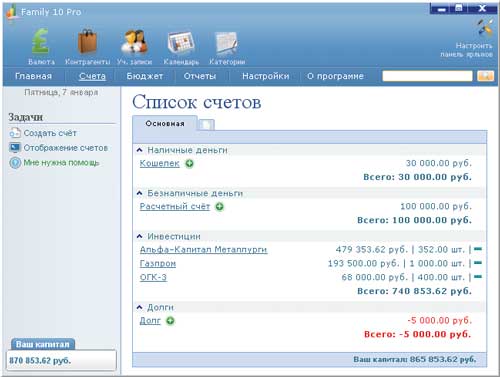This screenshot has height=377, width=500.
Task: Minimize the Family 10 Pro window
Action: point(441,9)
